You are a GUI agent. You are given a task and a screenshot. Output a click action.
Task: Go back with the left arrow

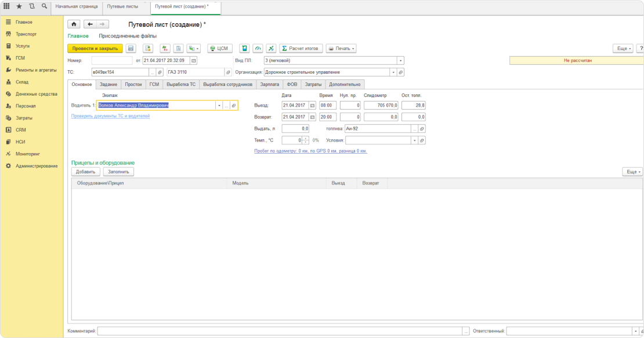(91, 24)
